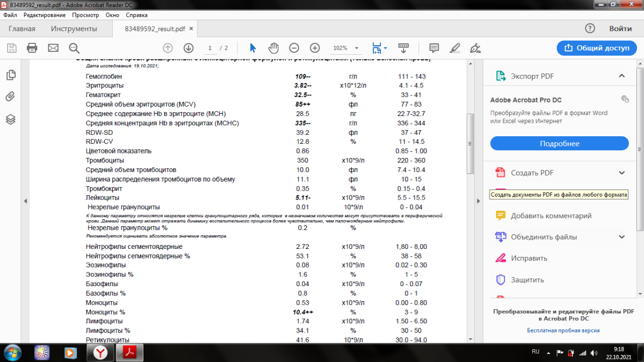Viewport: 644px width, 362px height.
Task: Click the Экспорт PDF tool icon
Action: [501, 76]
